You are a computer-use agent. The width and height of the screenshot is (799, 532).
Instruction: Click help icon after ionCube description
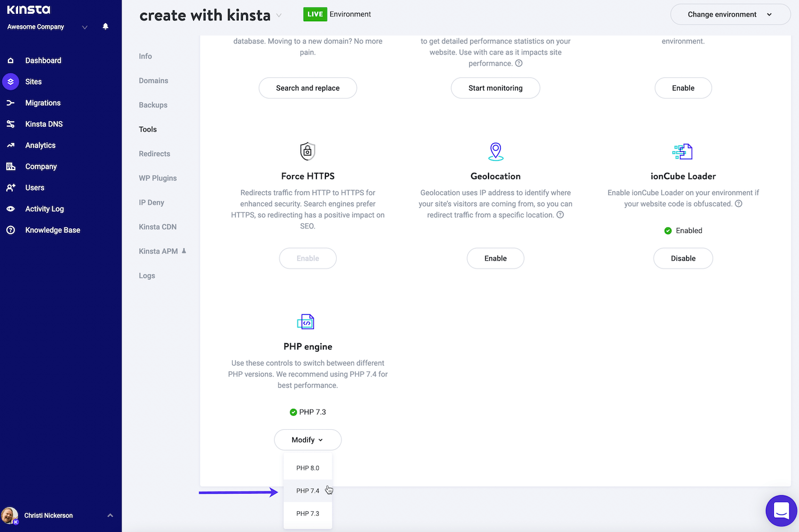(x=738, y=204)
